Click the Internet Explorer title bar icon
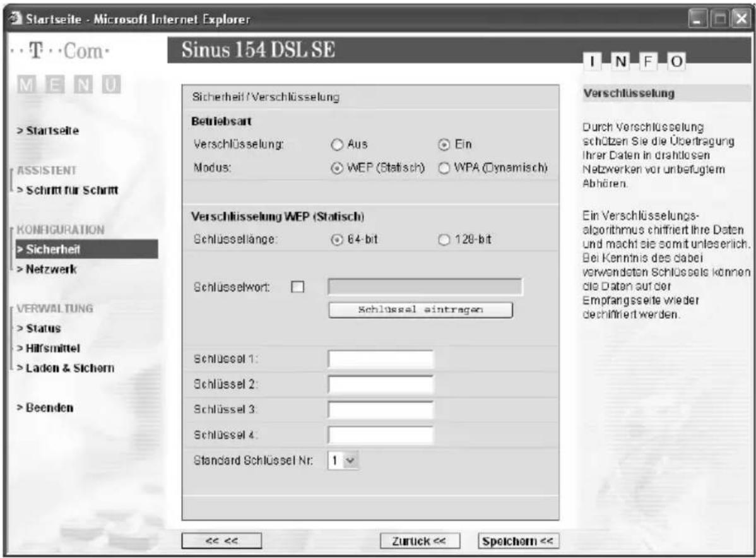The image size is (756, 558). click(15, 18)
